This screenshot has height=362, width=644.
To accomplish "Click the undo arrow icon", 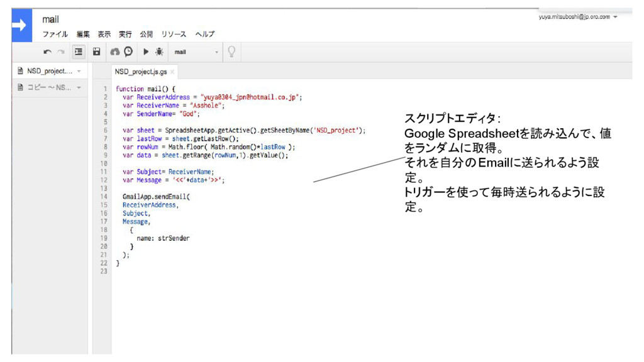I will 47,52.
